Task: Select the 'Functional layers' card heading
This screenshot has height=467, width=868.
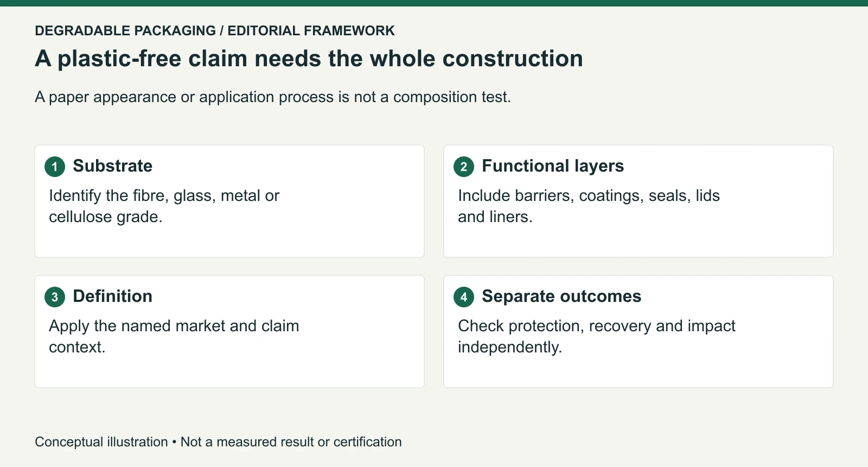Action: [x=553, y=166]
